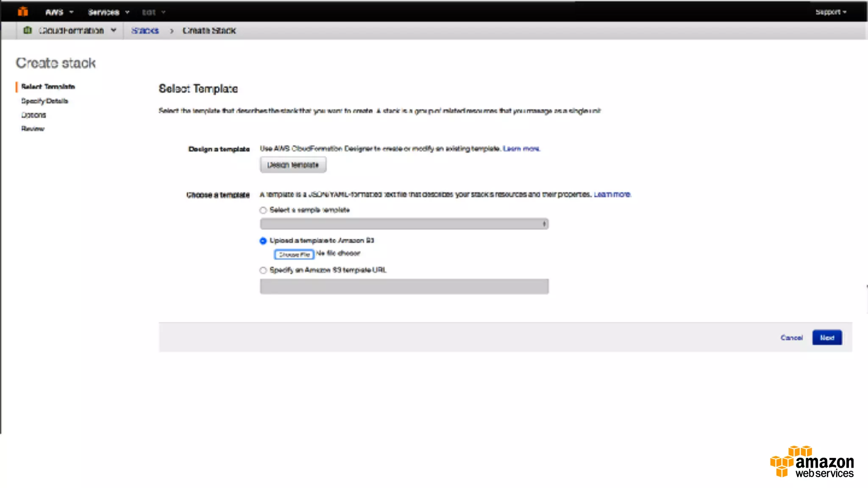
Task: Click the Cancel link
Action: coord(791,338)
